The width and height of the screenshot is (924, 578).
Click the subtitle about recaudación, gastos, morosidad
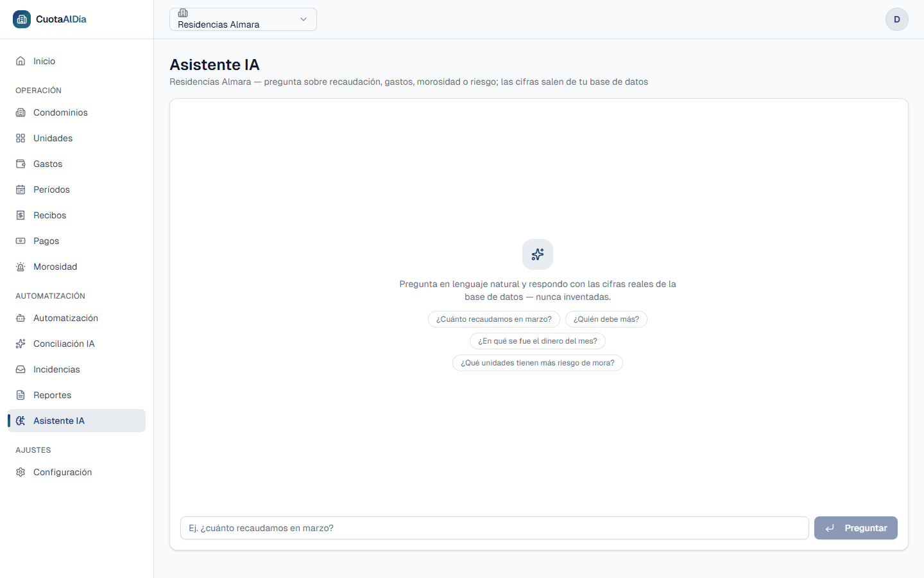pyautogui.click(x=409, y=82)
